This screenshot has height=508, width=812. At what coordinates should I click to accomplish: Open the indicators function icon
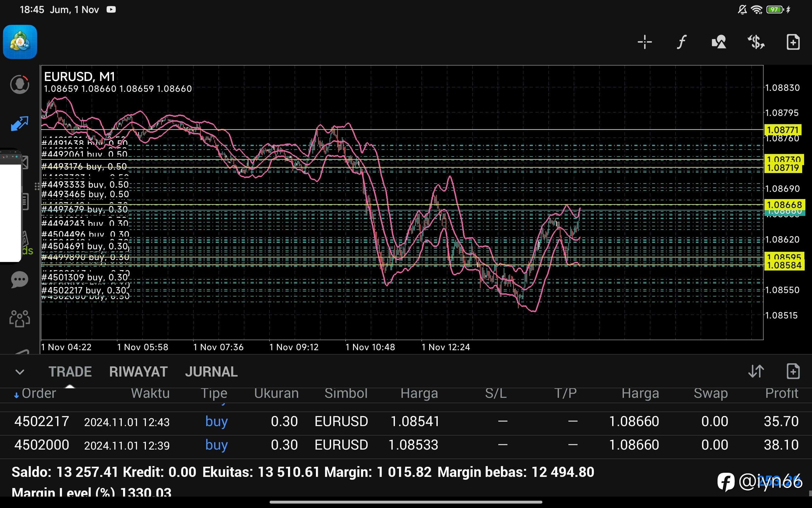[x=681, y=42]
